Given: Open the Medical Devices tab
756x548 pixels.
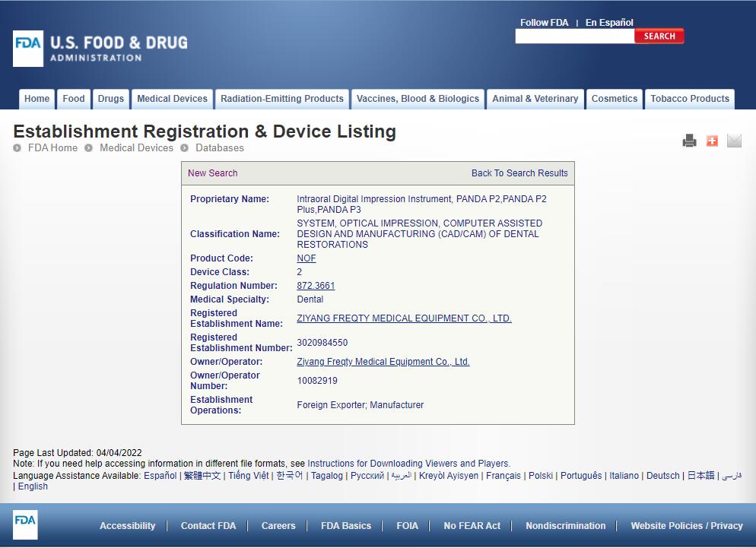Looking at the screenshot, I should pyautogui.click(x=172, y=99).
